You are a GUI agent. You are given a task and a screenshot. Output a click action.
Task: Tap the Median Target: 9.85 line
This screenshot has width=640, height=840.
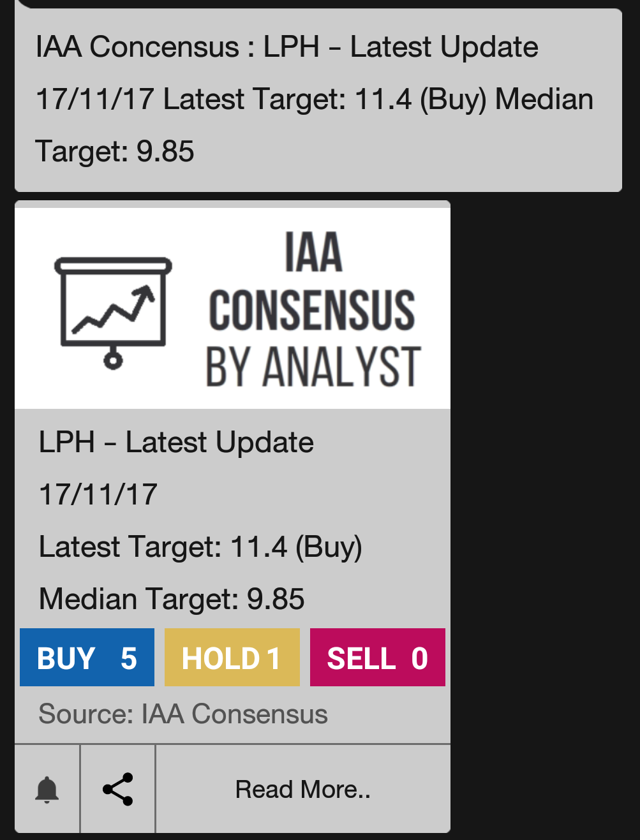[172, 599]
